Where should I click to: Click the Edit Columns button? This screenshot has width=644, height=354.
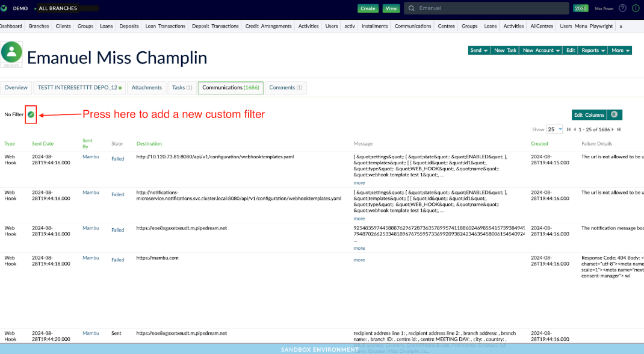589,114
